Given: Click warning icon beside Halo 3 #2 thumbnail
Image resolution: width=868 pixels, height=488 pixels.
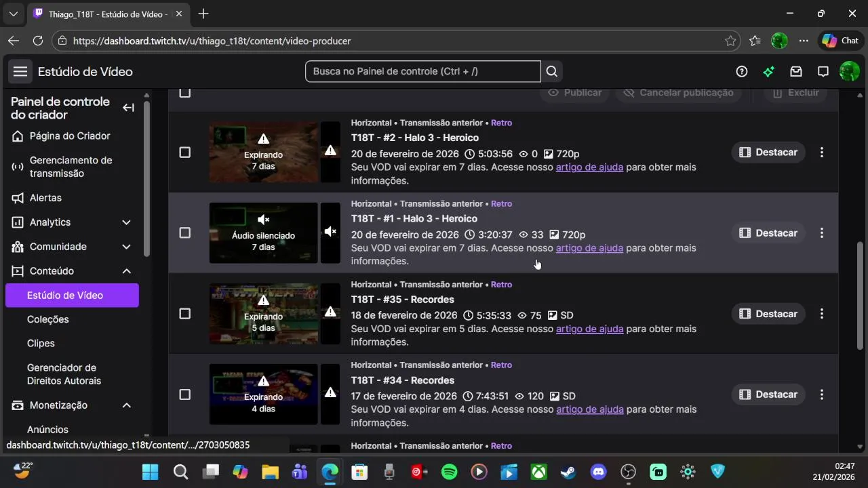Looking at the screenshot, I should (330, 151).
